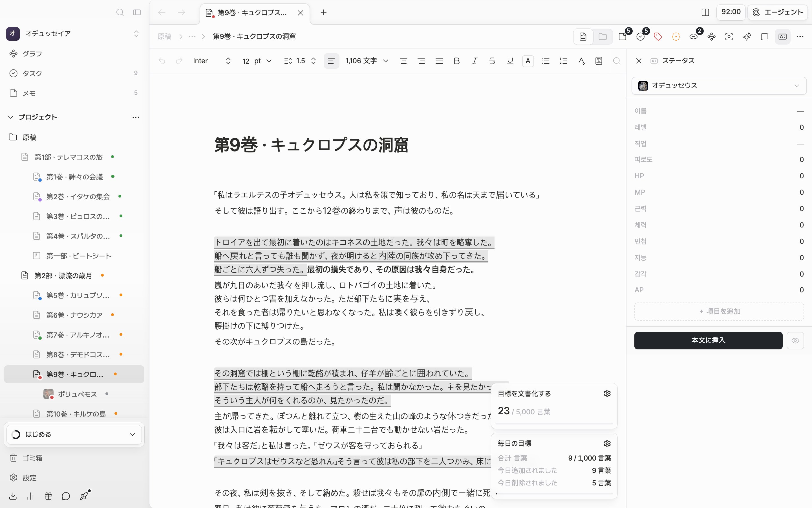
Task: Toggle the split view icon
Action: 705,12
